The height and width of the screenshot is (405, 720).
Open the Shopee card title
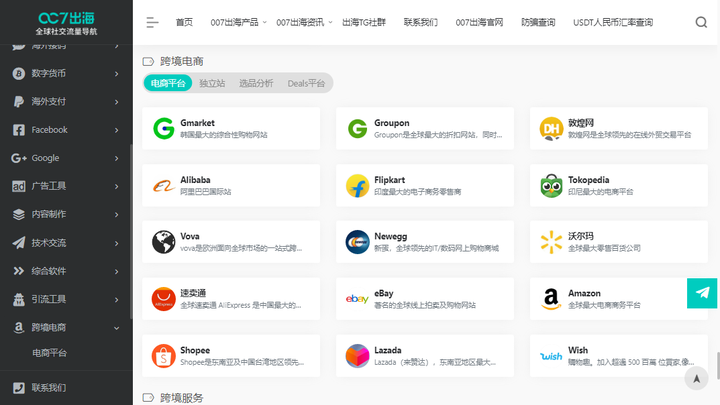click(195, 350)
